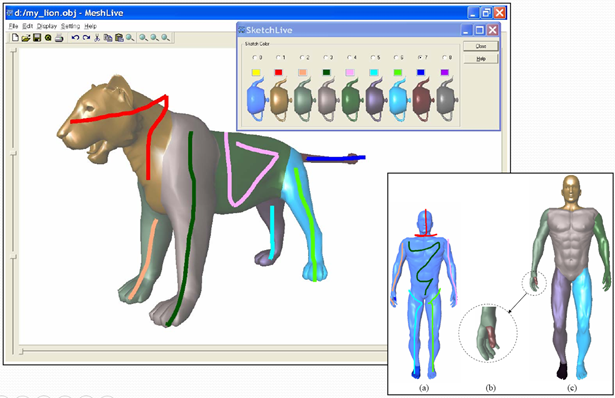615x398 pixels.
Task: Select sketch color radio button 7
Action: (x=422, y=57)
